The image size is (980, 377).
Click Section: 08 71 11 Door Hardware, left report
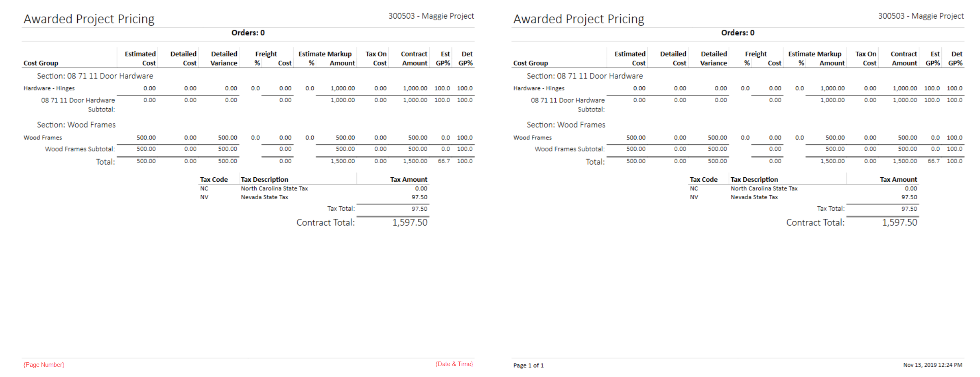pos(95,76)
